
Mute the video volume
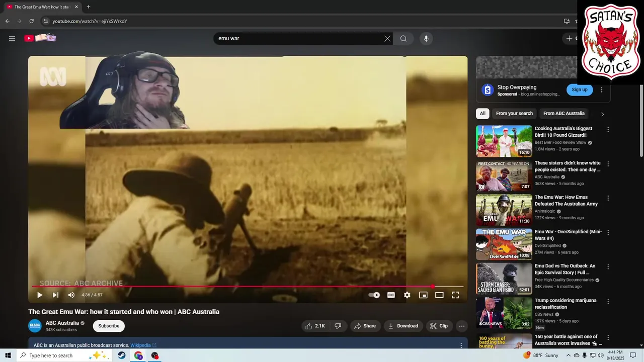click(71, 295)
